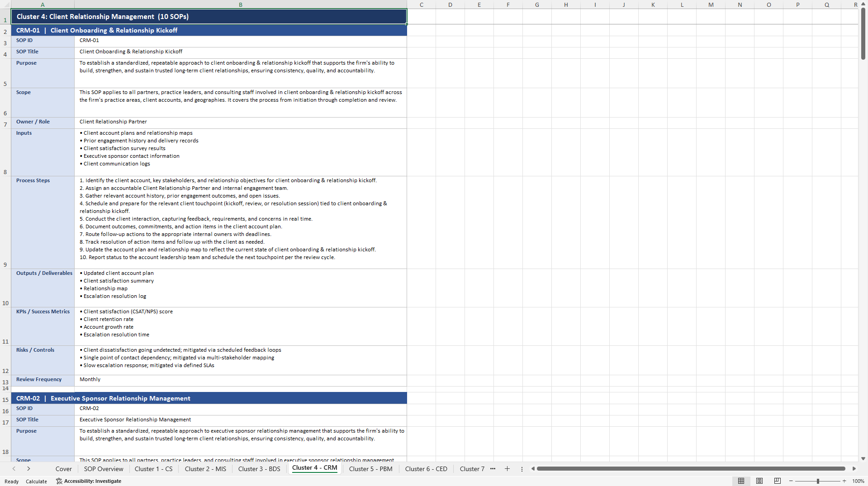Select column A header
This screenshot has height=486, width=868.
click(43, 5)
